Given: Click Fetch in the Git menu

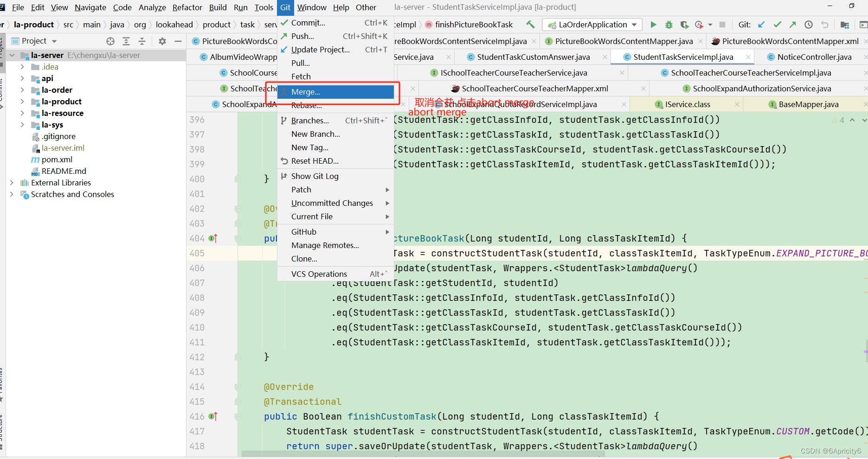Looking at the screenshot, I should tap(335, 76).
